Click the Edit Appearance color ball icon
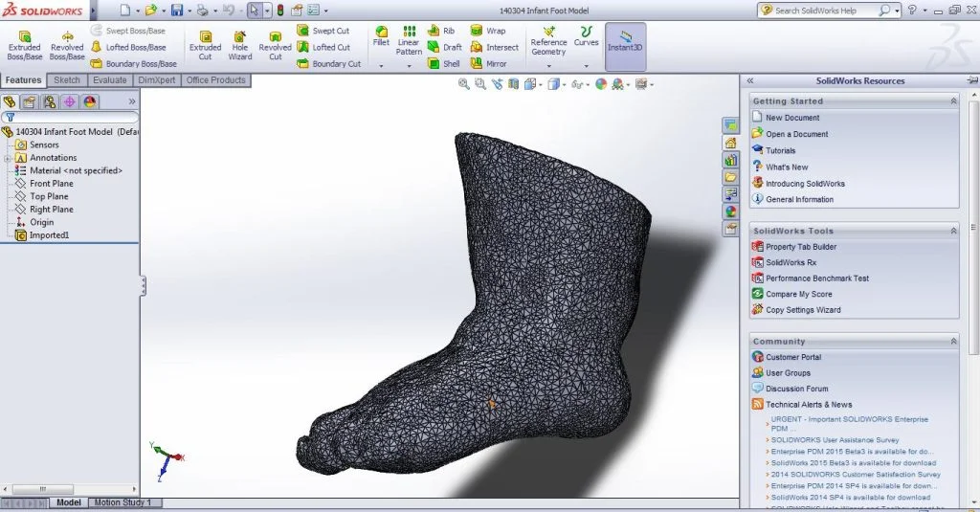The width and height of the screenshot is (980, 512). click(x=601, y=84)
